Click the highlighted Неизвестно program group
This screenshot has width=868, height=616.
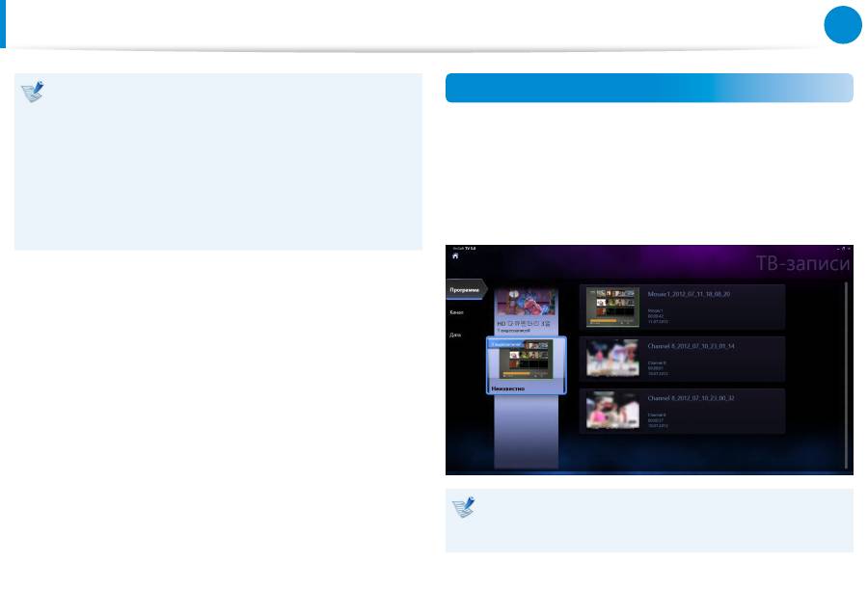526,365
